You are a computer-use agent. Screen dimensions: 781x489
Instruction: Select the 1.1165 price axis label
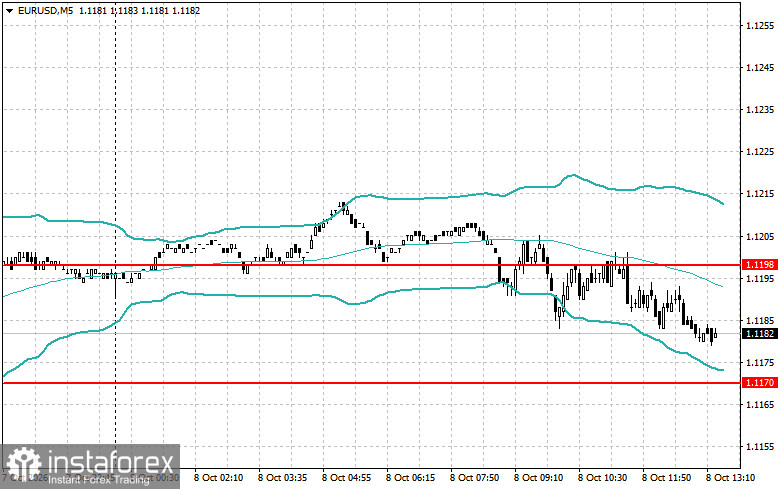point(761,404)
